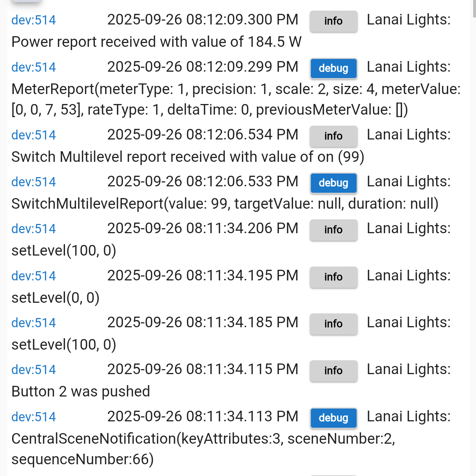Open dev:514 link for Switch Multilevel report

coord(33,135)
